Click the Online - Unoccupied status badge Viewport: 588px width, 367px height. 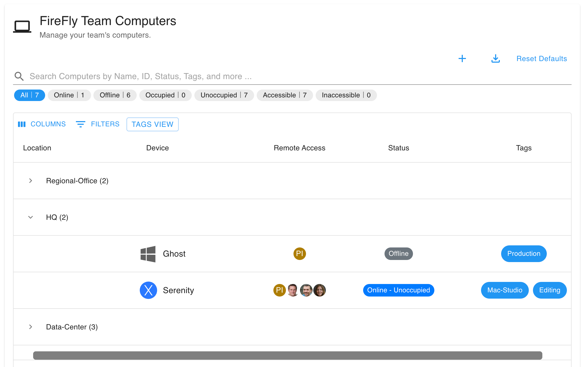(399, 290)
